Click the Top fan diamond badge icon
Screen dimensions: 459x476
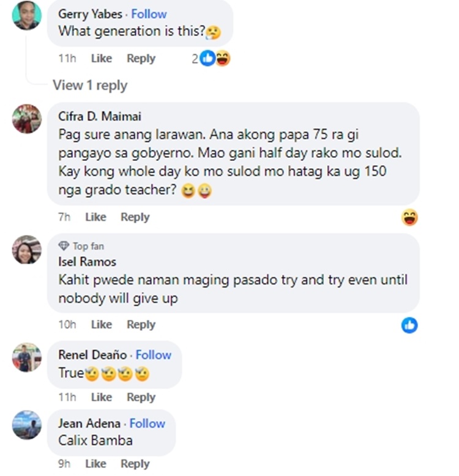pyautogui.click(x=64, y=246)
